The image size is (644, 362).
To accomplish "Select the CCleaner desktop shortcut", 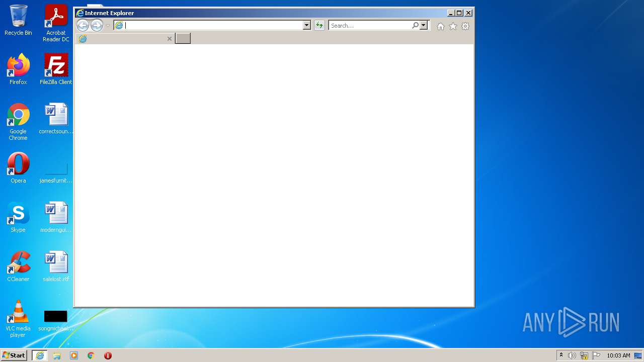I will pos(18,266).
